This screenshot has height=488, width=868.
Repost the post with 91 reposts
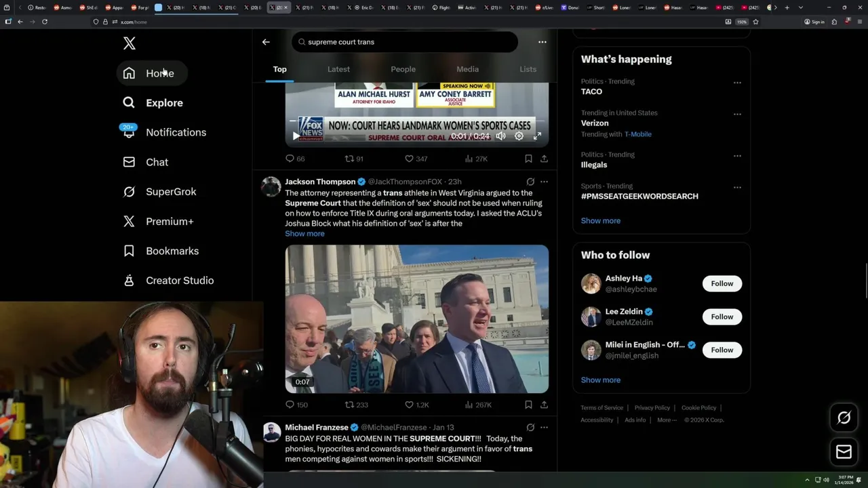tap(354, 159)
